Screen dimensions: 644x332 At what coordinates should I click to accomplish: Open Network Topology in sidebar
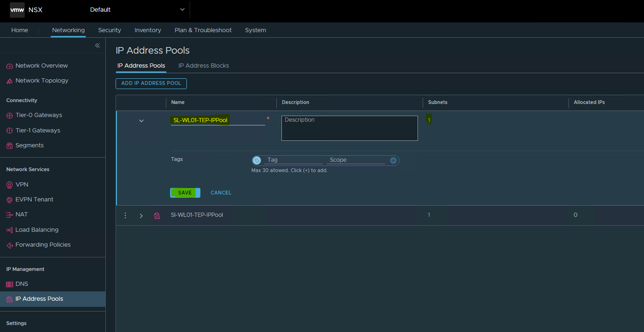tap(42, 81)
